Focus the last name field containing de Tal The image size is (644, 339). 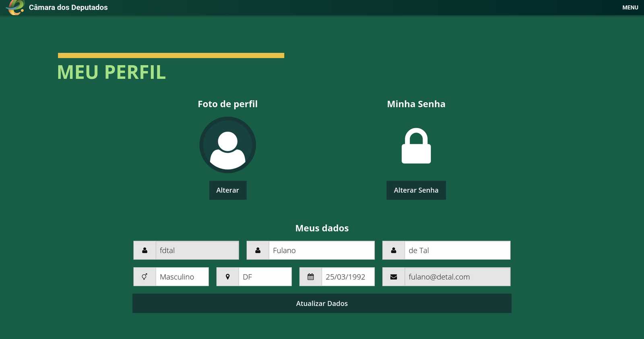pos(457,250)
